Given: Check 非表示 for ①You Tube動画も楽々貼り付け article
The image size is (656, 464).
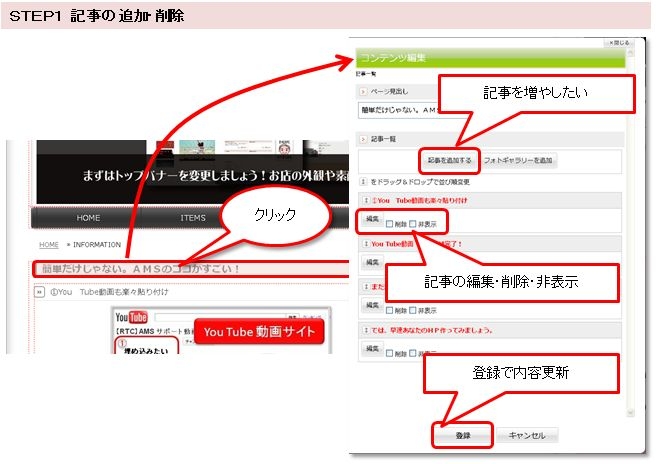Looking at the screenshot, I should coord(413,224).
